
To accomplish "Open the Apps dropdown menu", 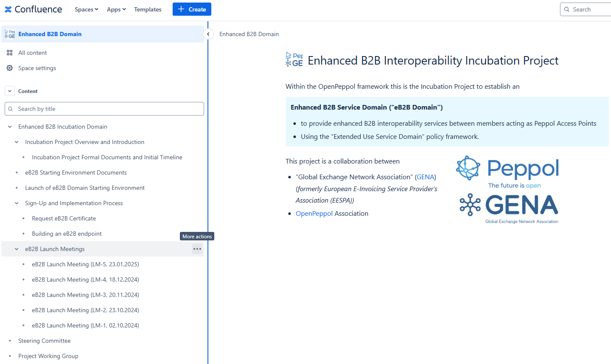I will click(116, 9).
